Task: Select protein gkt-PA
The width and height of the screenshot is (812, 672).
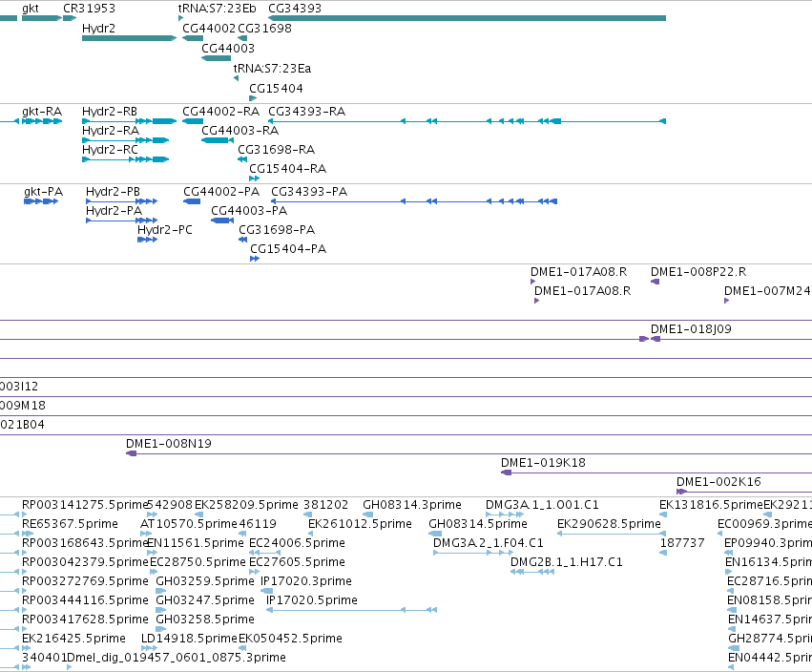Action: [41, 201]
